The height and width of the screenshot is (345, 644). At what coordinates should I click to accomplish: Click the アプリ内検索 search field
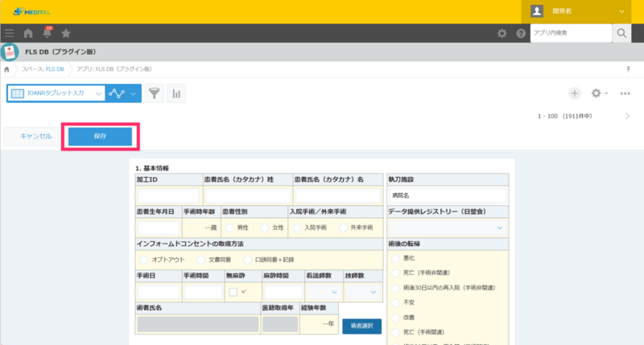571,33
